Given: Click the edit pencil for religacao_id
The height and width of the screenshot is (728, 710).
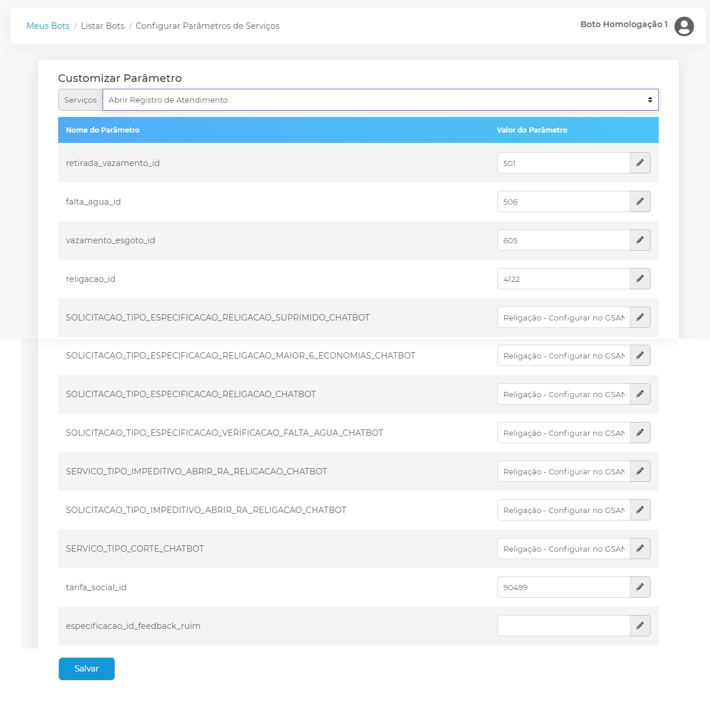Looking at the screenshot, I should (x=640, y=279).
